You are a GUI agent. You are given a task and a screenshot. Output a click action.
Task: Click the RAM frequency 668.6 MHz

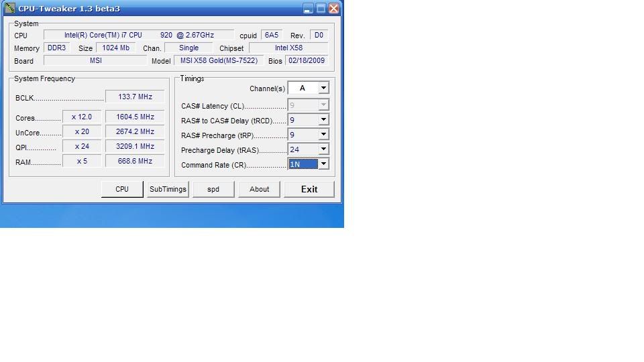135,162
